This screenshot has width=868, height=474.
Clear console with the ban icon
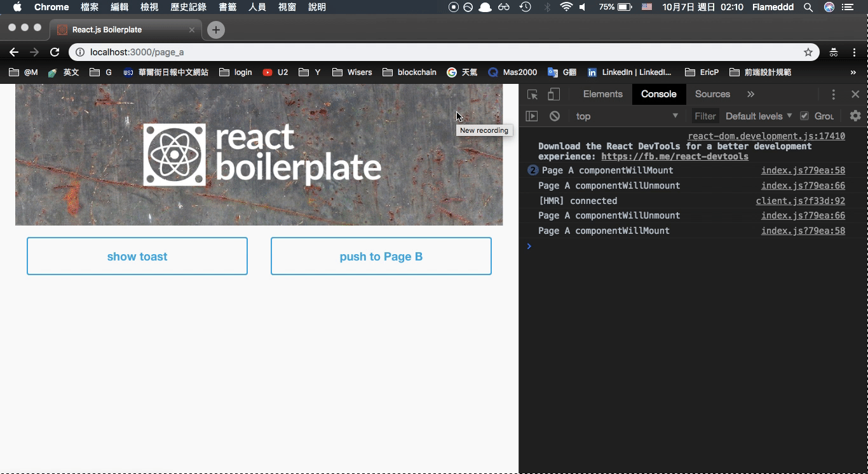555,116
